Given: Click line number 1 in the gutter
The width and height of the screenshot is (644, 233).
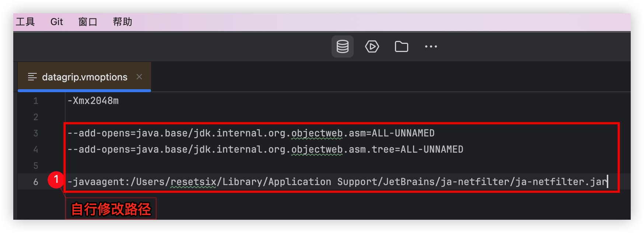Looking at the screenshot, I should point(36,101).
